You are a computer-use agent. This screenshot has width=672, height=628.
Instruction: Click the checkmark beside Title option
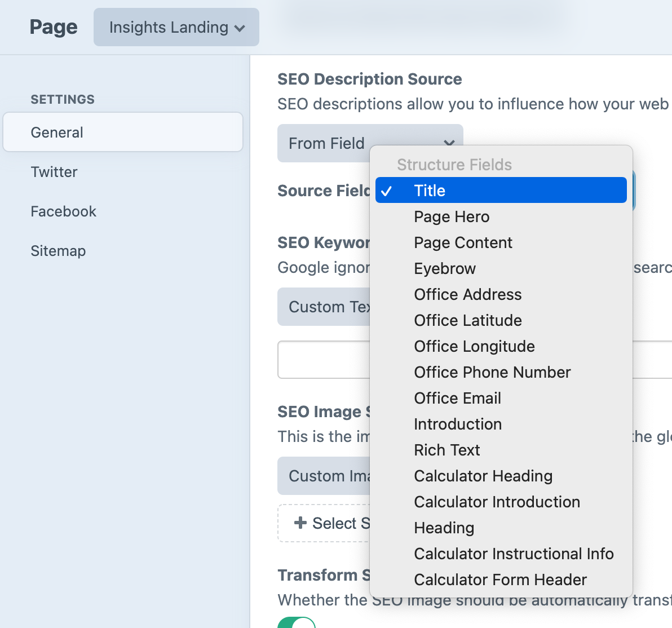point(388,191)
